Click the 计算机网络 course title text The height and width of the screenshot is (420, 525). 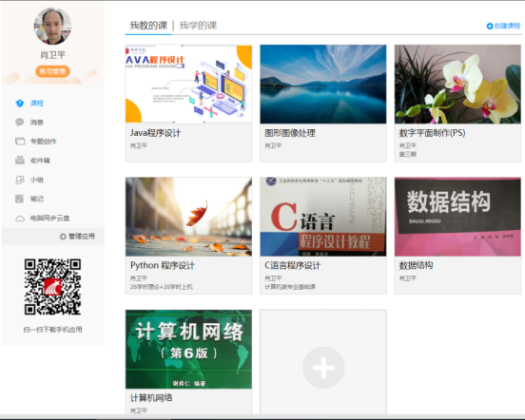[151, 398]
